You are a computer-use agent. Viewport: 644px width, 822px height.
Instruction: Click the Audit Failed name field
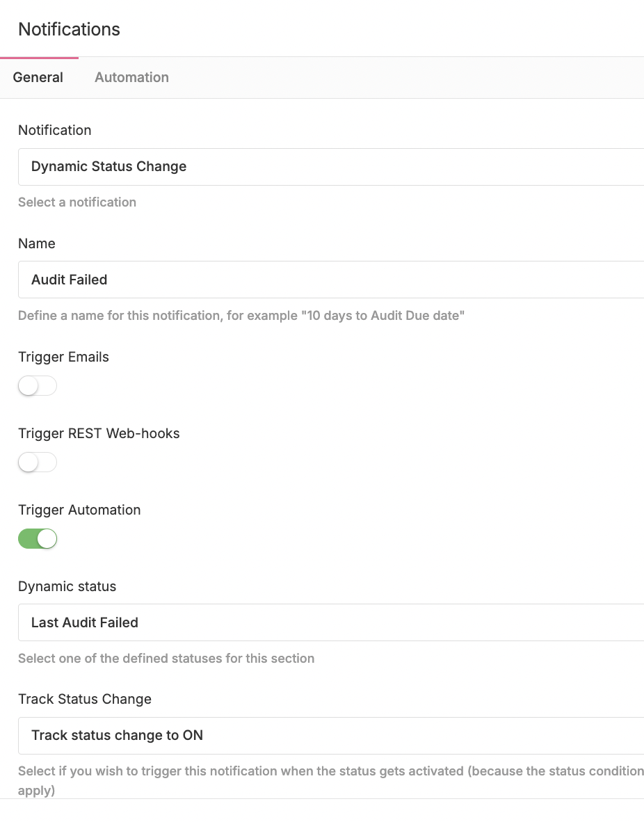click(331, 280)
